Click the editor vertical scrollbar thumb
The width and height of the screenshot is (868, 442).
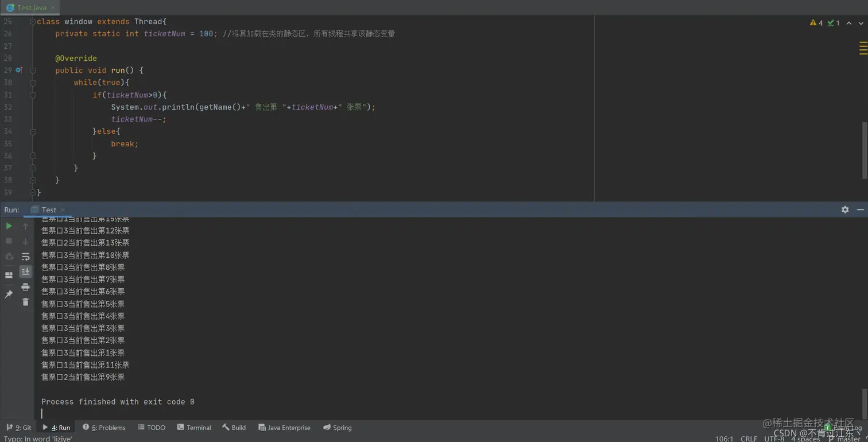coord(865,150)
